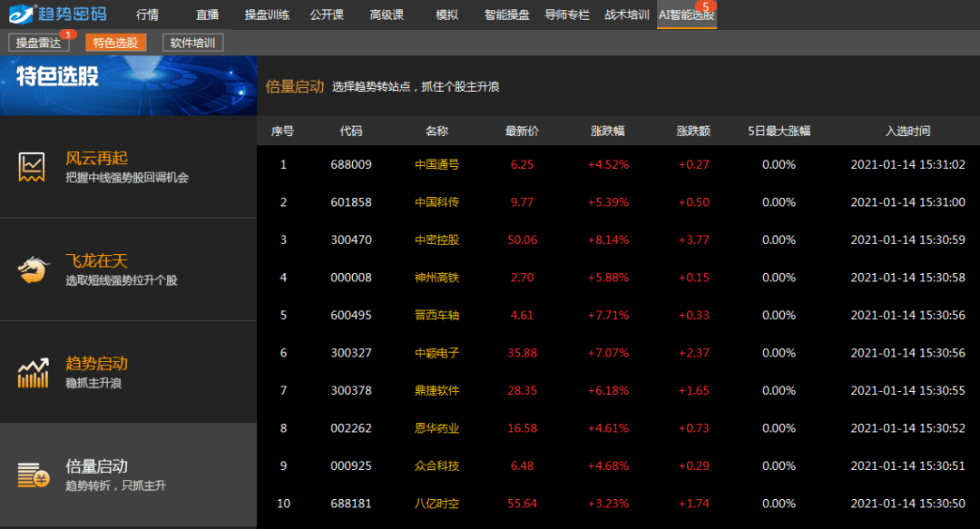Select stock 神州高铁
This screenshot has width=980, height=529.
click(x=436, y=277)
